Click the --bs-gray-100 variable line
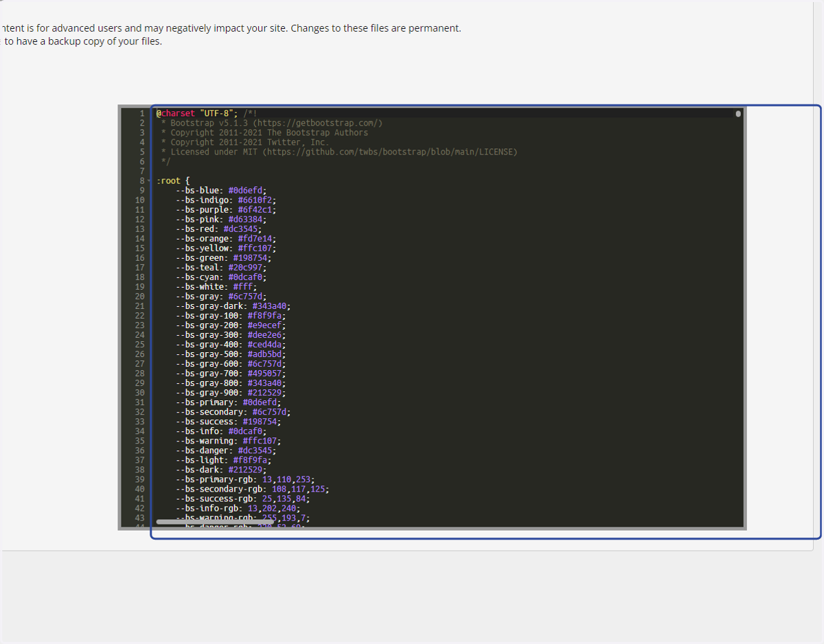 point(231,315)
